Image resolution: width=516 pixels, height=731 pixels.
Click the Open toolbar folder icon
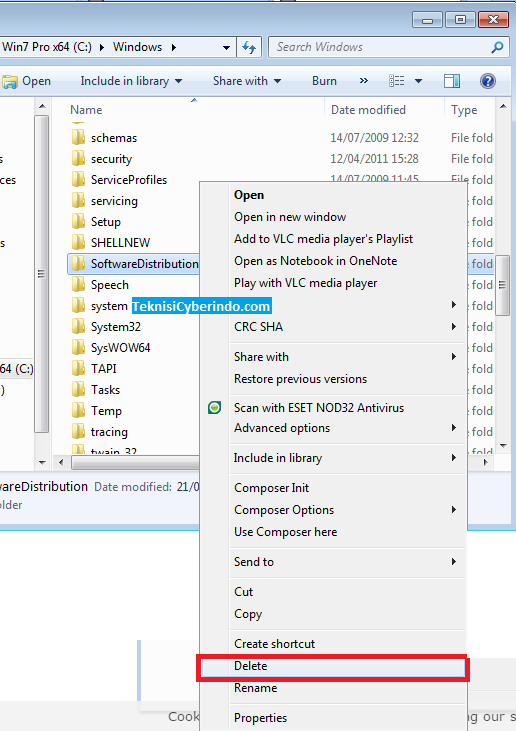coord(9,82)
